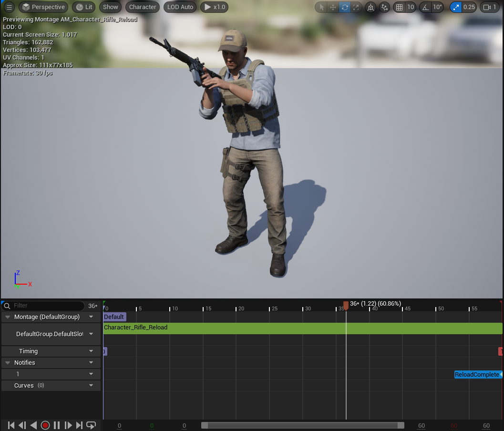Open the x1.0 playback speed menu
Image resolution: width=504 pixels, height=431 pixels.
(215, 7)
